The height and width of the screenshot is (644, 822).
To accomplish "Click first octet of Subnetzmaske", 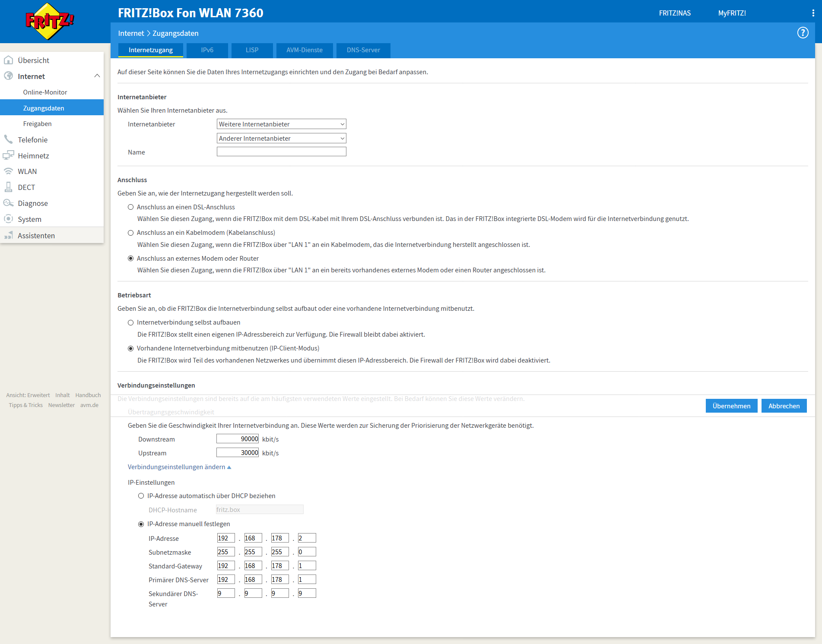I will (226, 552).
